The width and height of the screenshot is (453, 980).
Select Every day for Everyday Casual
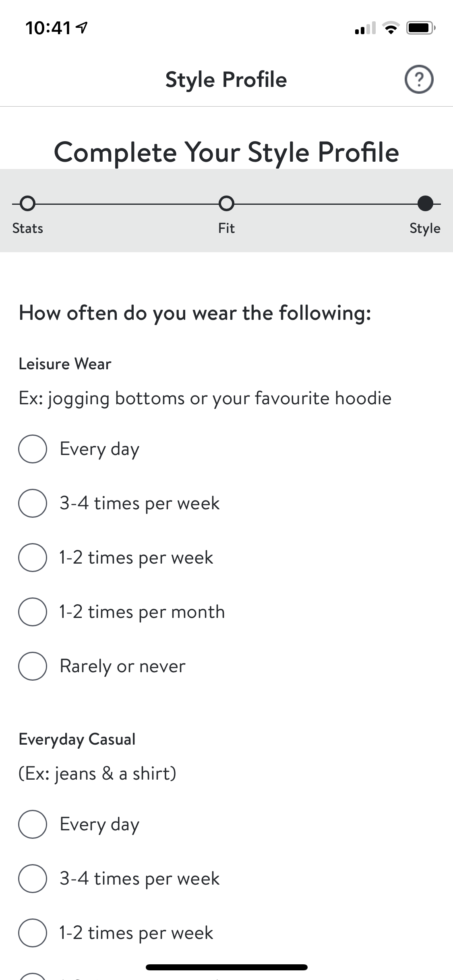click(x=33, y=824)
